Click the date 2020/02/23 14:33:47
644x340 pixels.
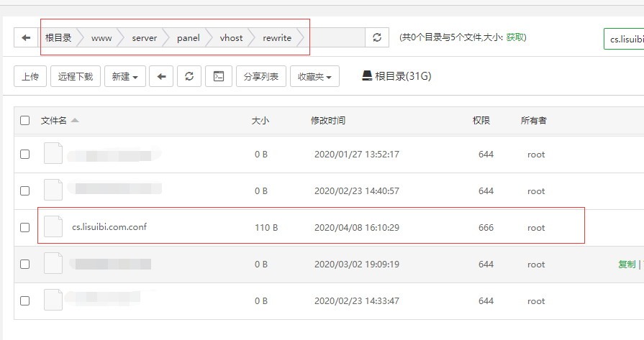pyautogui.click(x=356, y=301)
